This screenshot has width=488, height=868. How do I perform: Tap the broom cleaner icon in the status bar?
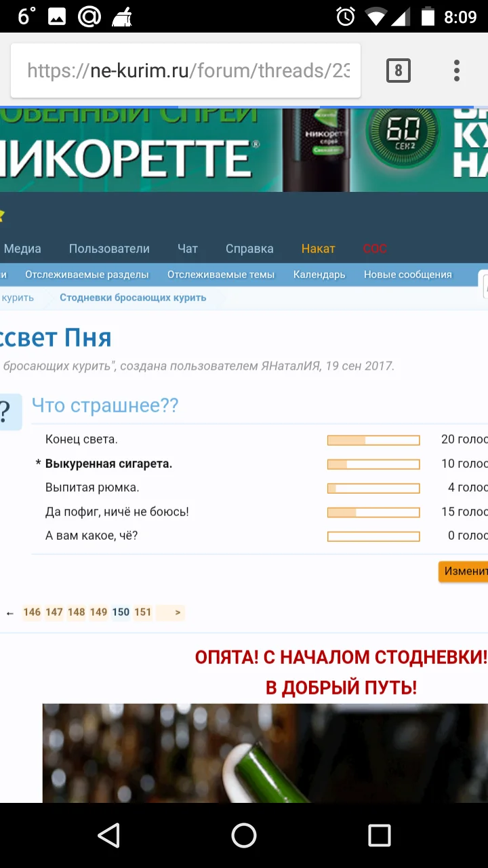123,17
